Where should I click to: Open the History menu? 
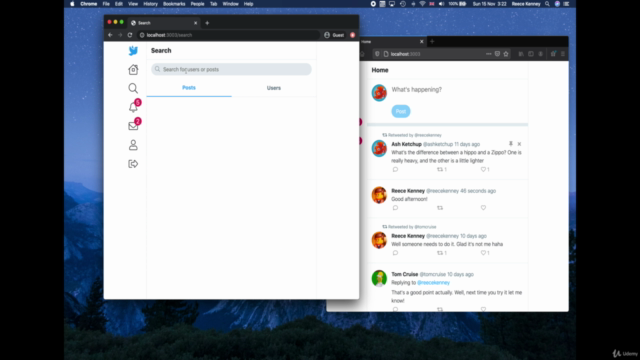pos(150,4)
